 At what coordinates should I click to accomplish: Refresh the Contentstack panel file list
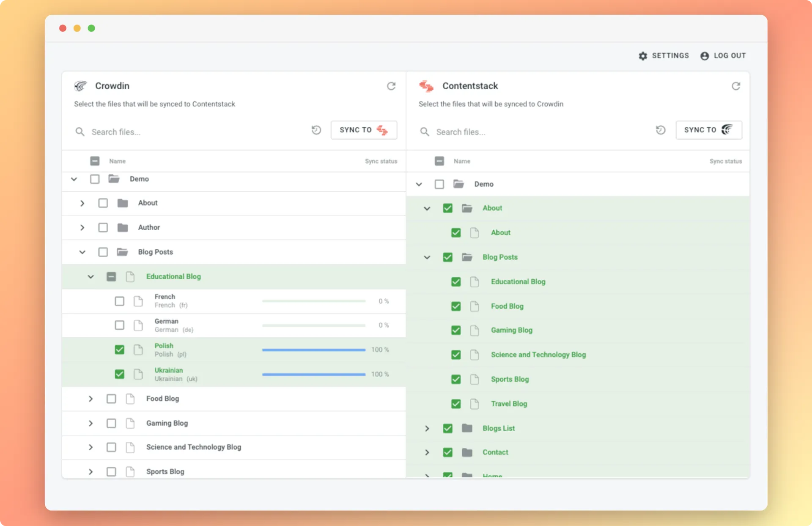pos(736,86)
